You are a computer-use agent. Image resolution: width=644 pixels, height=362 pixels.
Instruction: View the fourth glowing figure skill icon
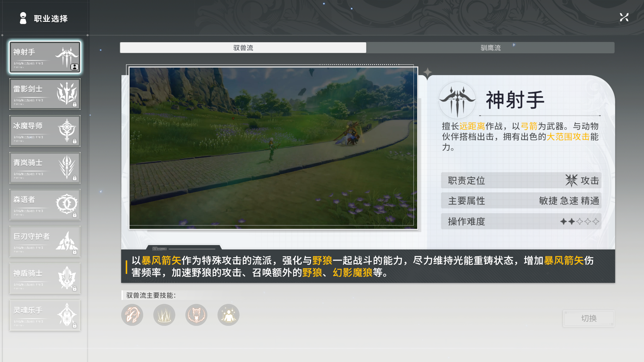(228, 315)
